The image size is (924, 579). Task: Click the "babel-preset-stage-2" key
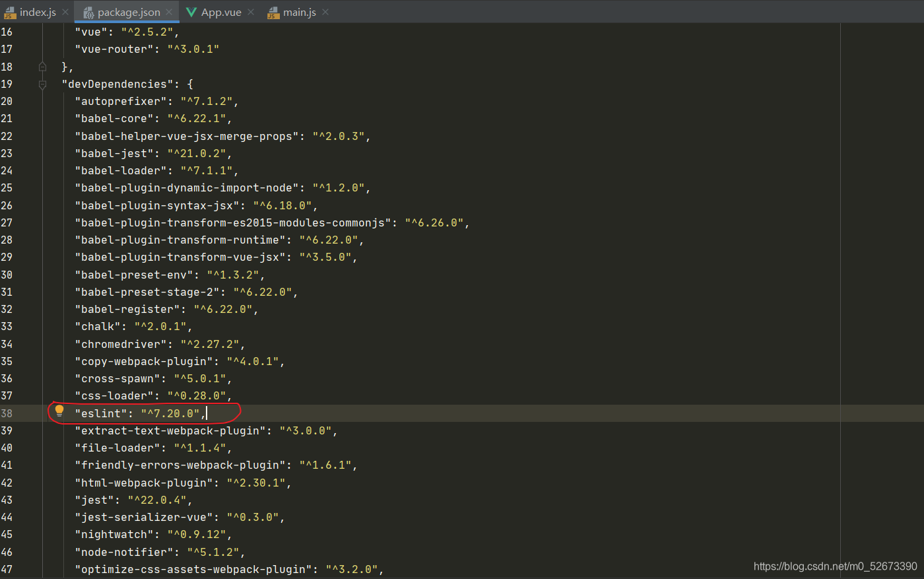(147, 292)
